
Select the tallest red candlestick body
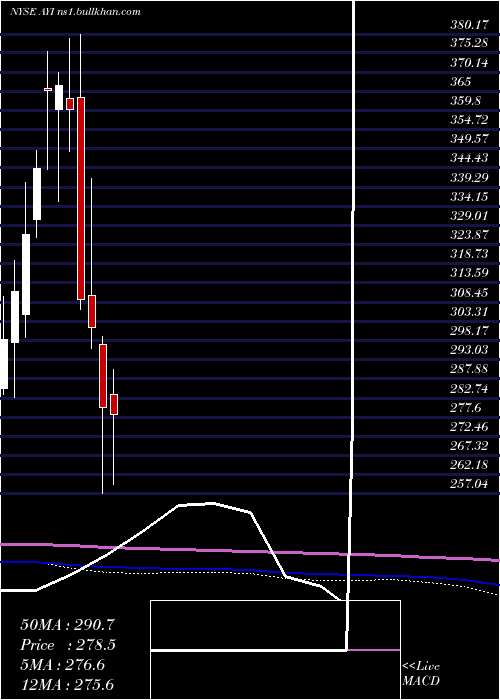81,198
